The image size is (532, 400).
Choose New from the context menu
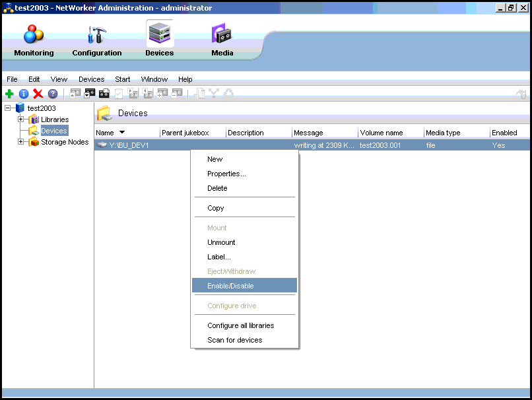tap(244, 159)
